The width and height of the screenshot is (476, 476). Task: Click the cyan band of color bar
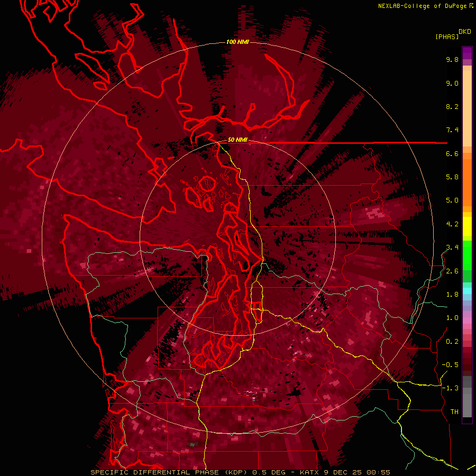point(467,291)
